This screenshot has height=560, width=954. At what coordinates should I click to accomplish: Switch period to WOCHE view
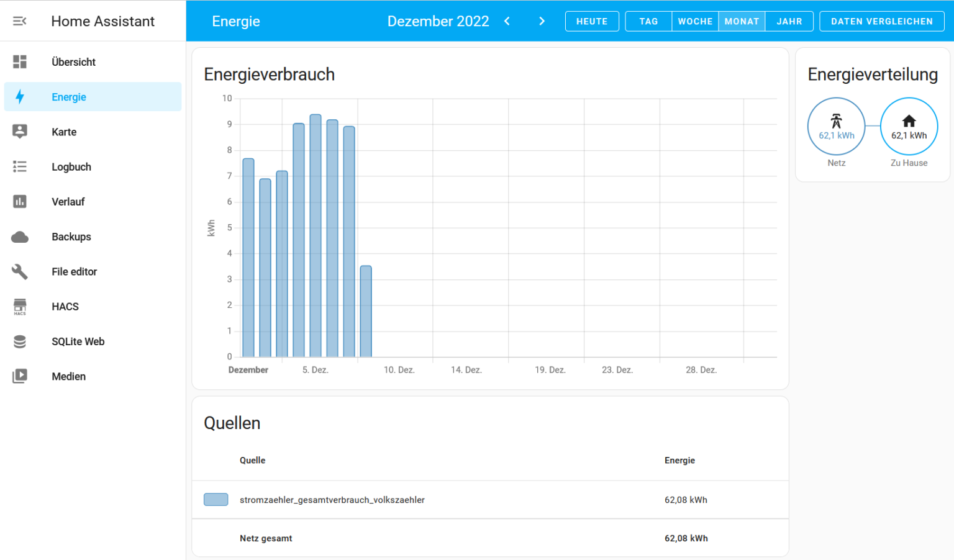click(695, 21)
